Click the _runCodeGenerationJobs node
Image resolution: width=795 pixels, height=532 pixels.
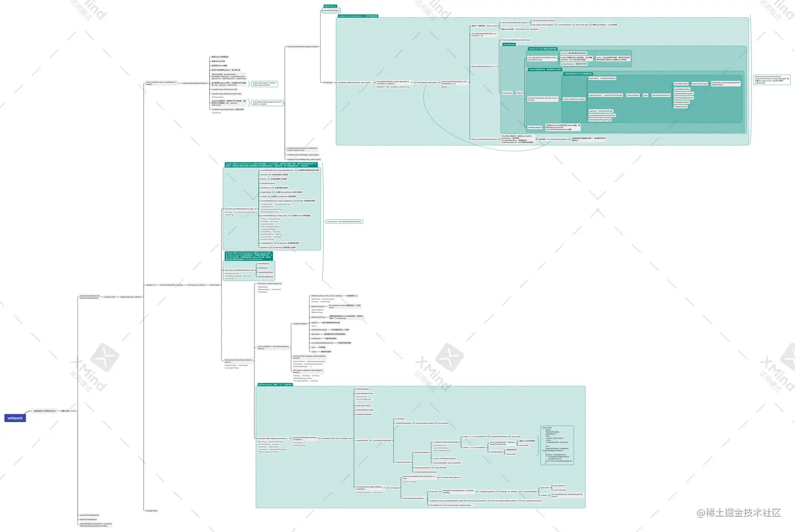(x=382, y=441)
